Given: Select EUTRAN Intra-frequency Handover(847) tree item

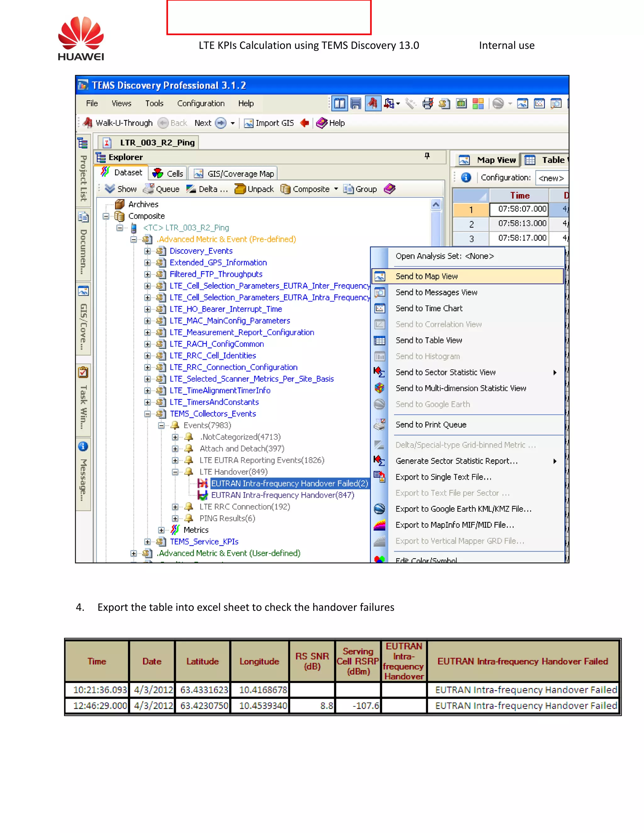Looking at the screenshot, I should [x=282, y=495].
